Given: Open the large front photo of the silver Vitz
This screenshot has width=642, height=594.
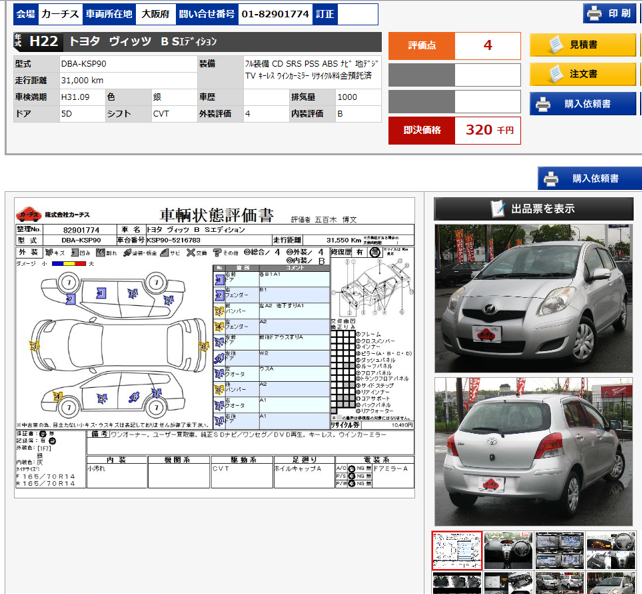Looking at the screenshot, I should (533, 298).
